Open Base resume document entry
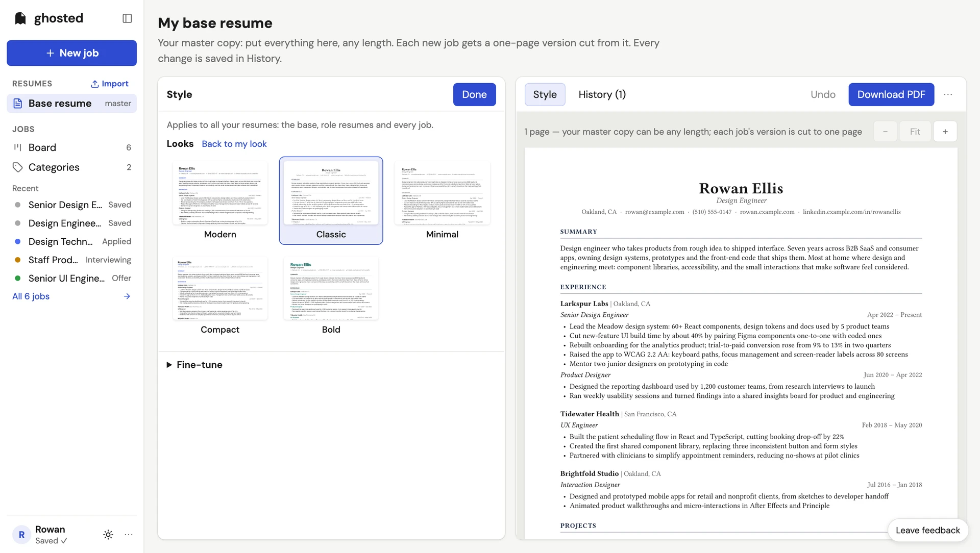Viewport: 980px width, 553px height. [71, 104]
